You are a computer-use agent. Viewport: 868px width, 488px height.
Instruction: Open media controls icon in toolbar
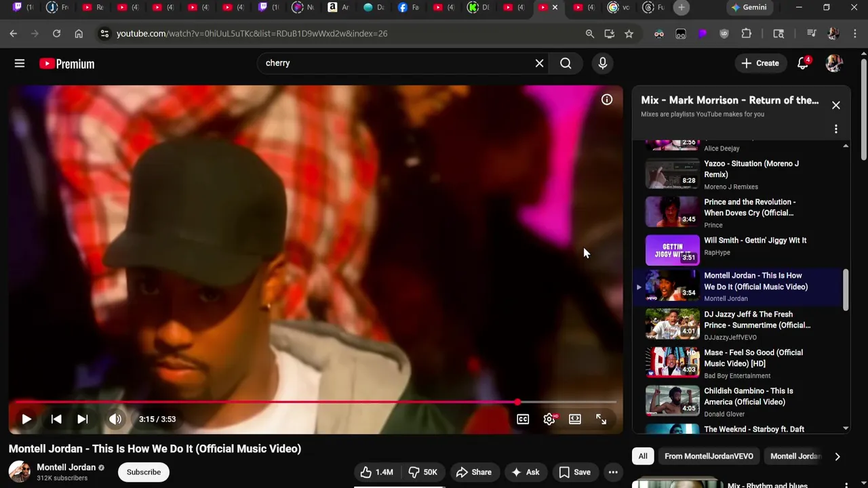point(811,33)
